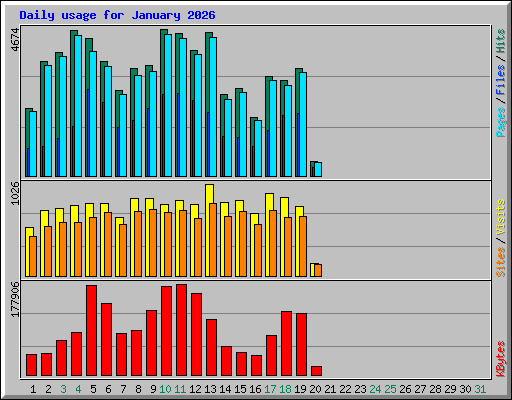Click day 2 on the x-axis
The width and height of the screenshot is (512, 400).
click(48, 389)
